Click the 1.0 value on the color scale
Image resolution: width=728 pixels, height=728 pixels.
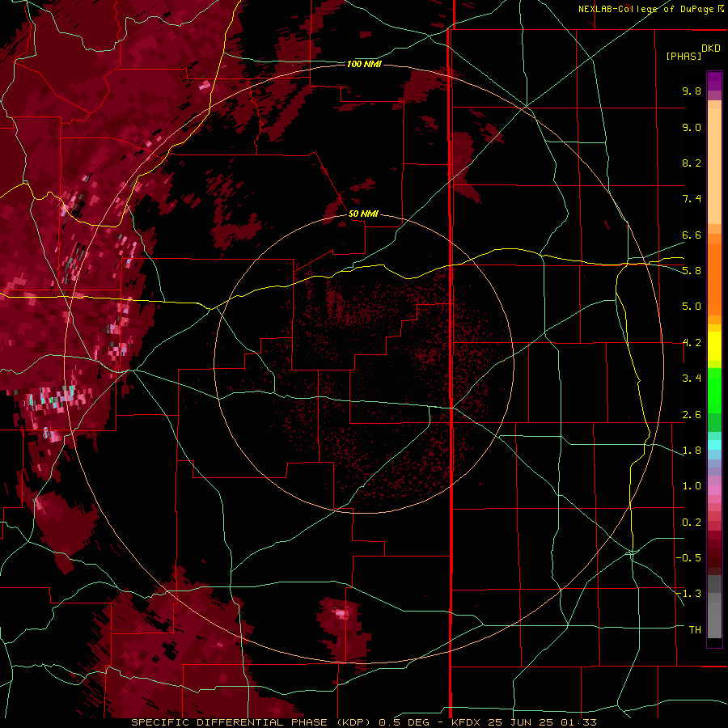(692, 486)
